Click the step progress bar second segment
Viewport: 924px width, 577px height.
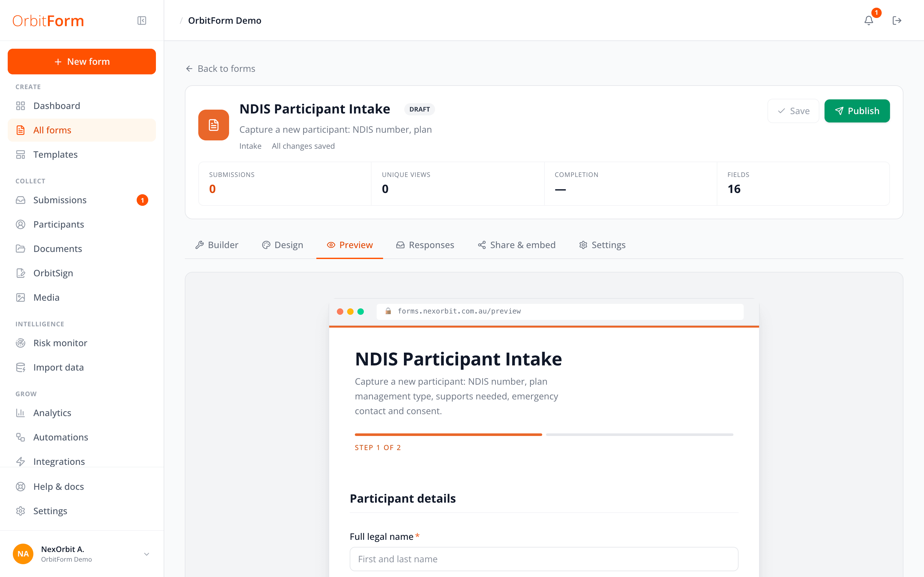pos(639,435)
